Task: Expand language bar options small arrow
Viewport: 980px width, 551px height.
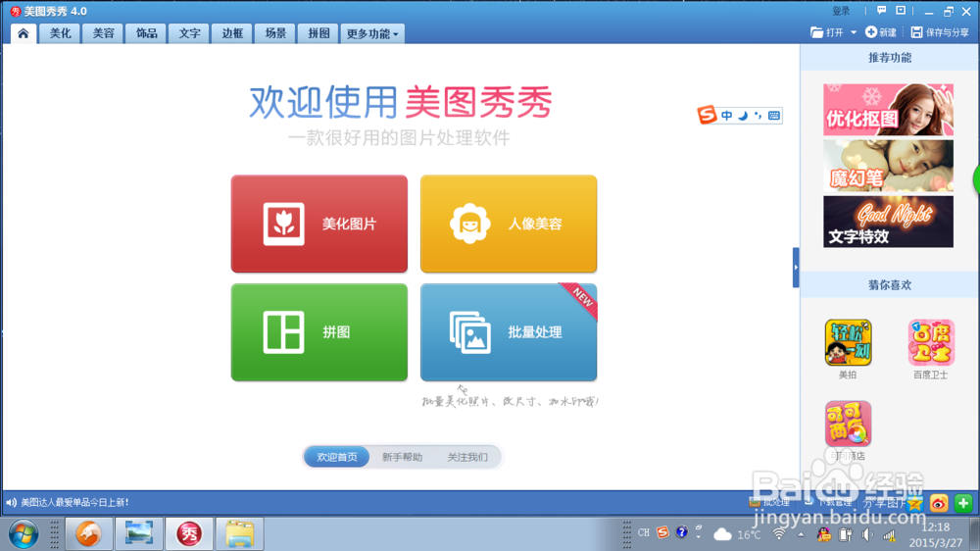Action: pyautogui.click(x=699, y=535)
